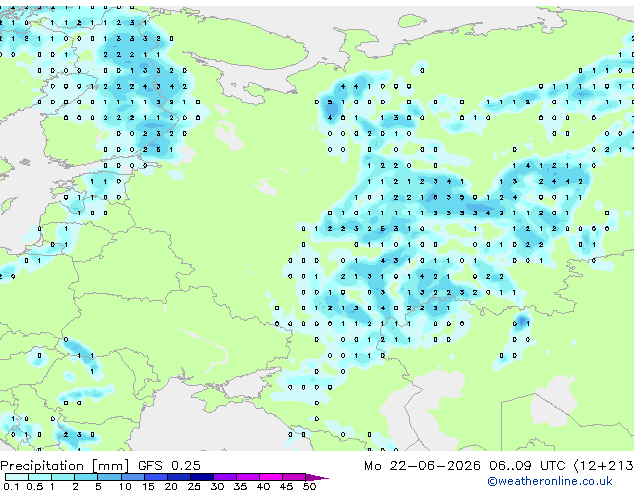Select legend swatch between 5 and 10
634x490 pixels.
(x=109, y=477)
